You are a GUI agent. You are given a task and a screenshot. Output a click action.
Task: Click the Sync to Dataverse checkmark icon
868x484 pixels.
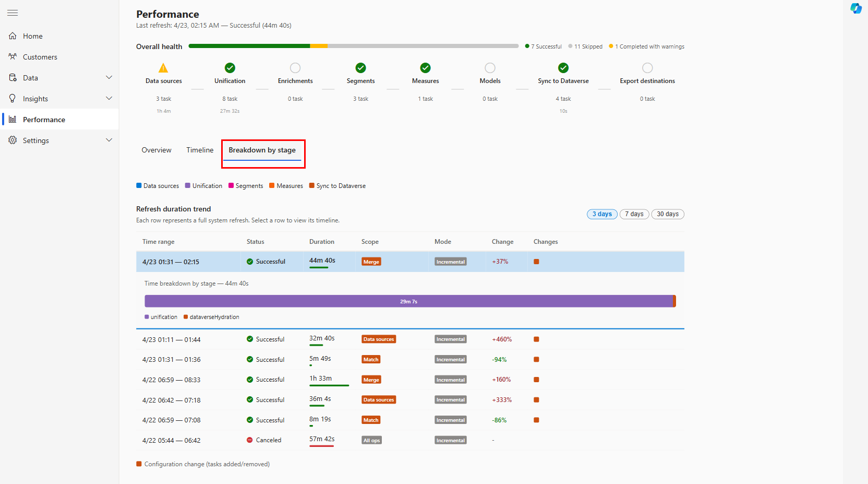pyautogui.click(x=563, y=68)
